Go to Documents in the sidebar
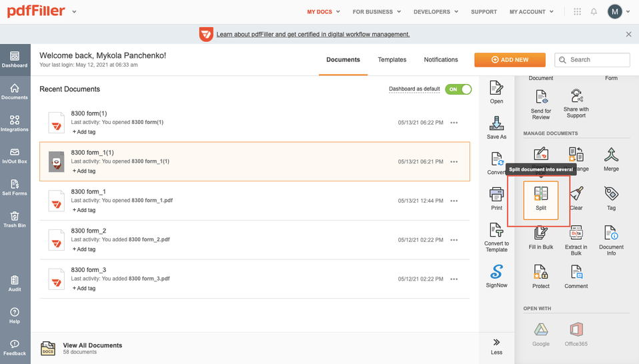Screen dimensions: 639x364 click(x=15, y=91)
